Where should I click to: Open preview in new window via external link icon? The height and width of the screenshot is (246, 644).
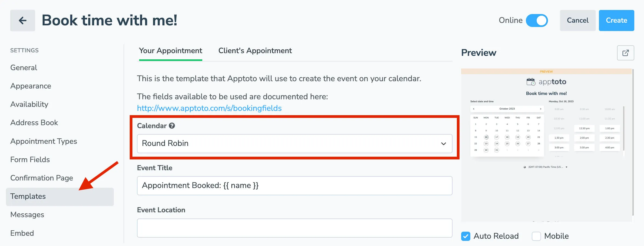click(625, 53)
